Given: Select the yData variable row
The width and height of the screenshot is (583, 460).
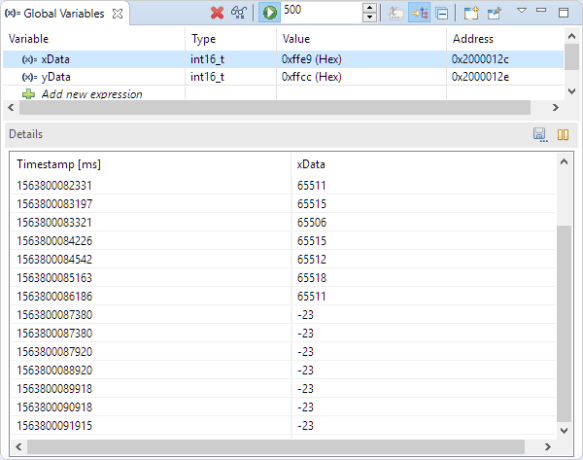Looking at the screenshot, I should point(283,77).
